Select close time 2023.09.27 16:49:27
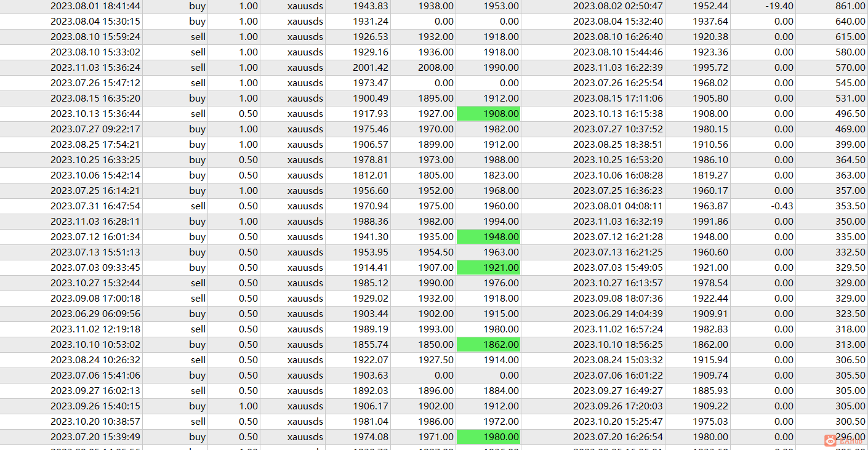 618,391
